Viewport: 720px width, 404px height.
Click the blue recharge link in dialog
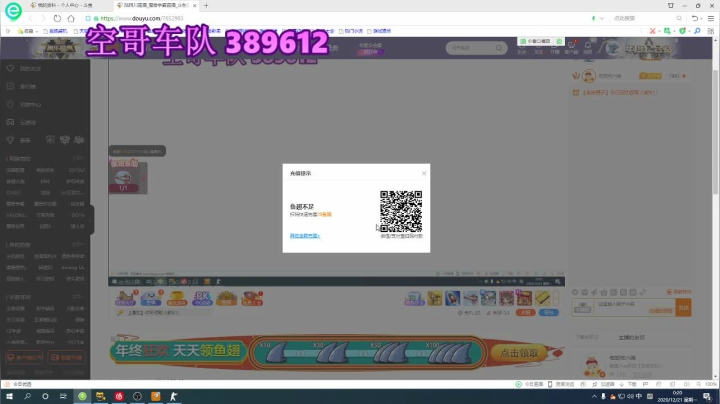(305, 236)
